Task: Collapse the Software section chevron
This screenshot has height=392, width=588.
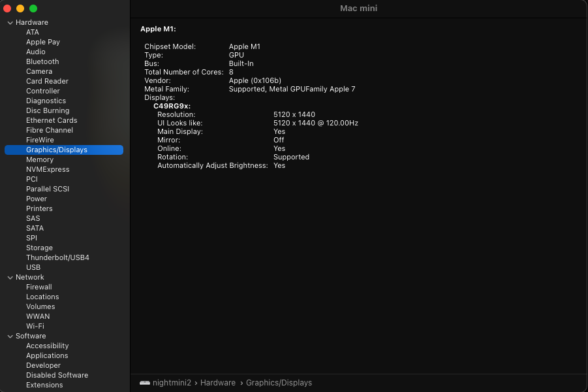Action: pyautogui.click(x=10, y=336)
